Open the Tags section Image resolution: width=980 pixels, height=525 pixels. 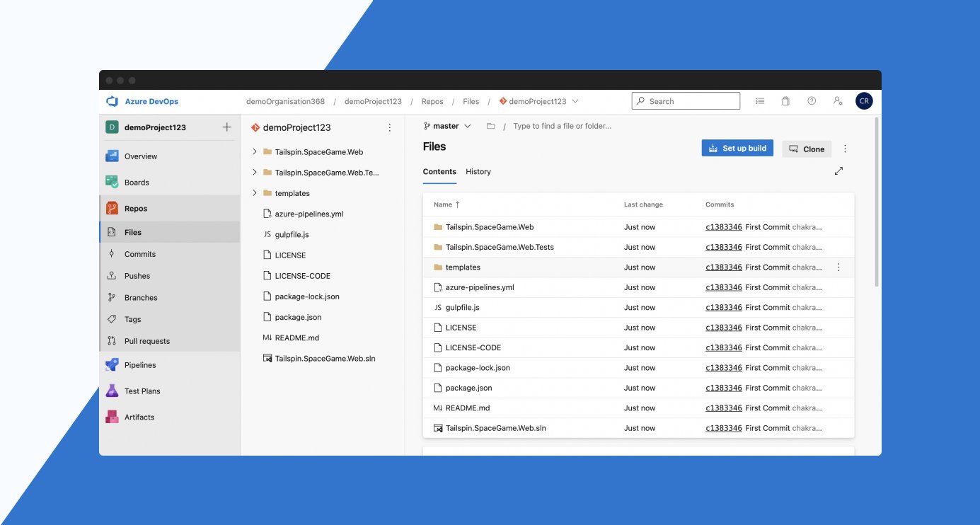pos(133,319)
